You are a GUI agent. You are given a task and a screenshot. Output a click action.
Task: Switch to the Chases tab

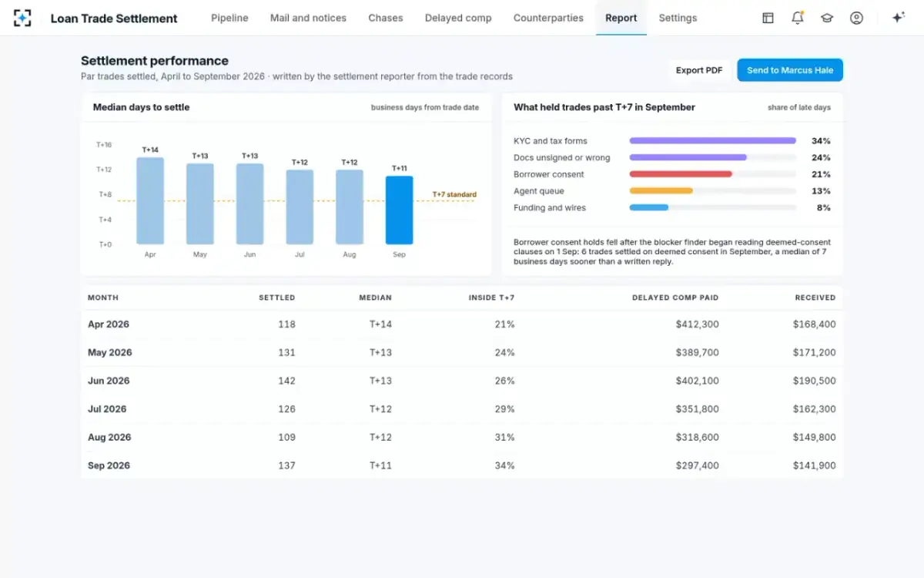pos(386,18)
